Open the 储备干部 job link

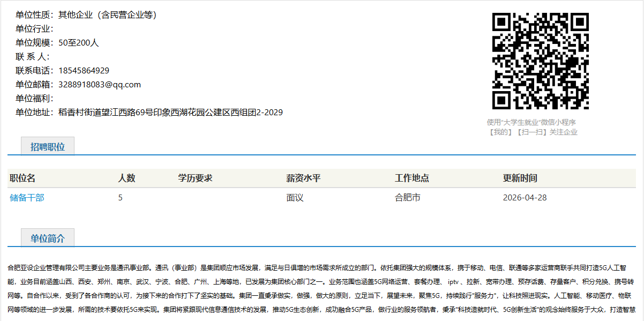(27, 198)
